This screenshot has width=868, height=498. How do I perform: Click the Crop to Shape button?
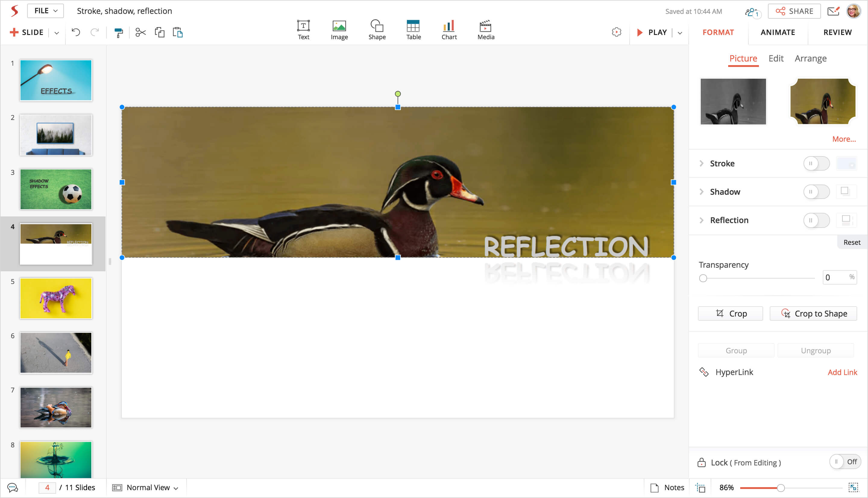pos(813,314)
